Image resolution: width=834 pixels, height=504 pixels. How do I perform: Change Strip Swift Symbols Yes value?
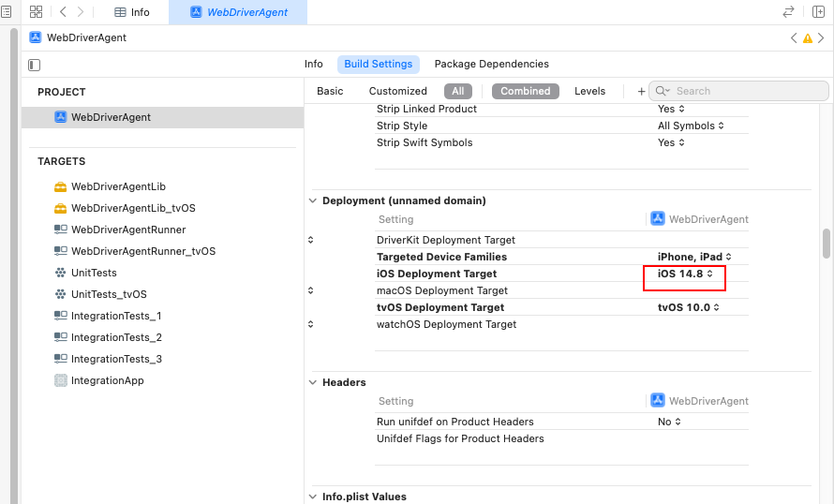671,142
